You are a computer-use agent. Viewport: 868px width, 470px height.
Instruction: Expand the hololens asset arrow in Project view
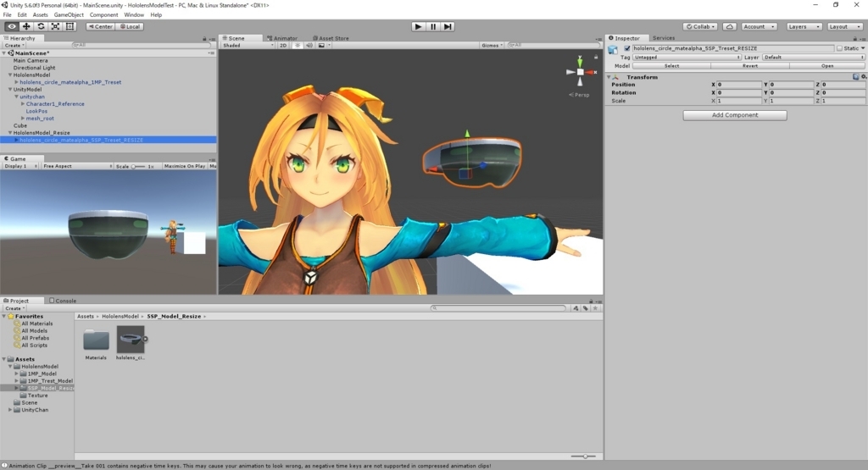point(146,340)
